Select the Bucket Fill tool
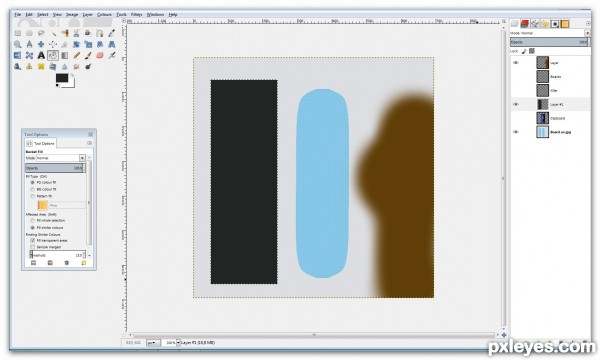 [53, 55]
